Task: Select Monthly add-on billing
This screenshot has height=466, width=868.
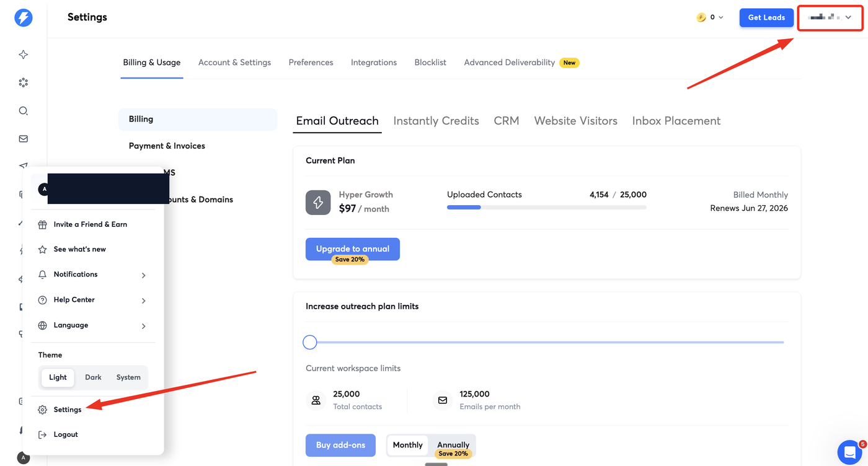Action: click(407, 445)
